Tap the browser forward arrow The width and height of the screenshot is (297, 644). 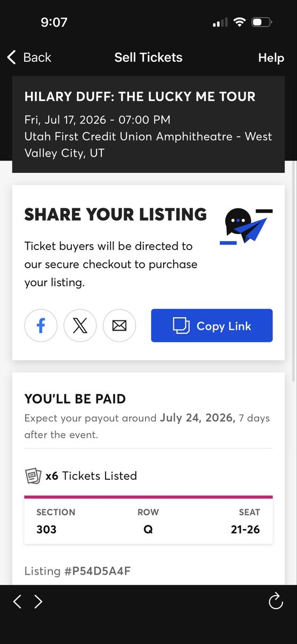tap(38, 602)
